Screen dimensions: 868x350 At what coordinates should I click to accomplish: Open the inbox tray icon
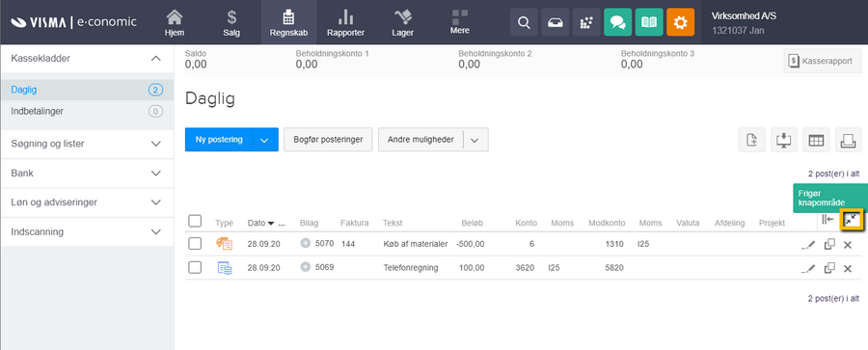[x=556, y=22]
